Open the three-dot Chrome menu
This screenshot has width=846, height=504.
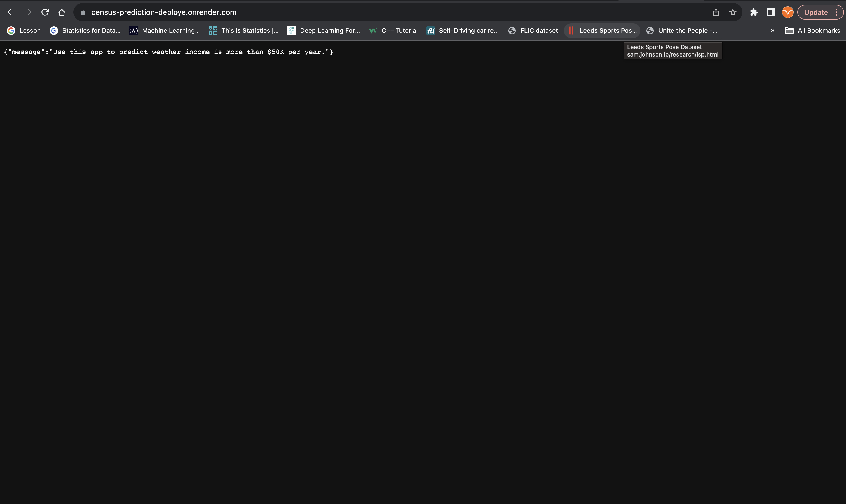pyautogui.click(x=836, y=12)
